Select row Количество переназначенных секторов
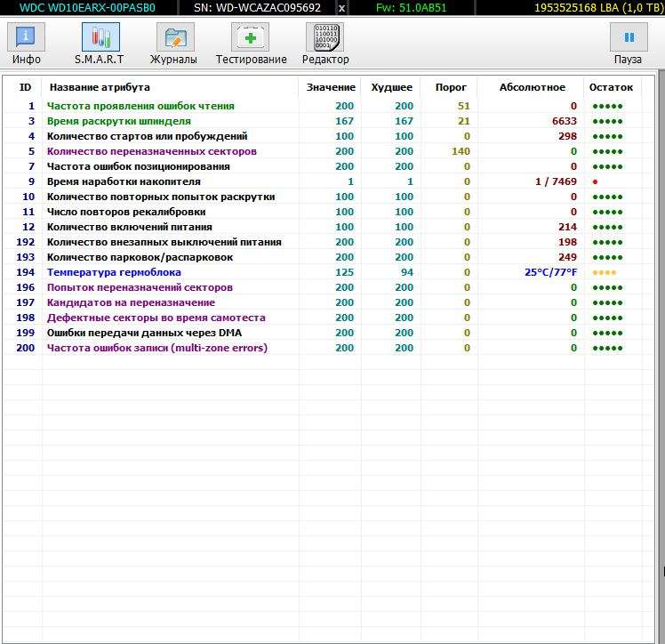The height and width of the screenshot is (644, 665). [323, 151]
